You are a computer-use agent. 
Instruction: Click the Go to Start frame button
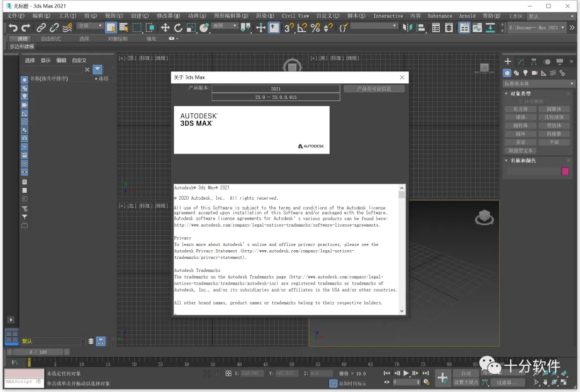coord(387,373)
